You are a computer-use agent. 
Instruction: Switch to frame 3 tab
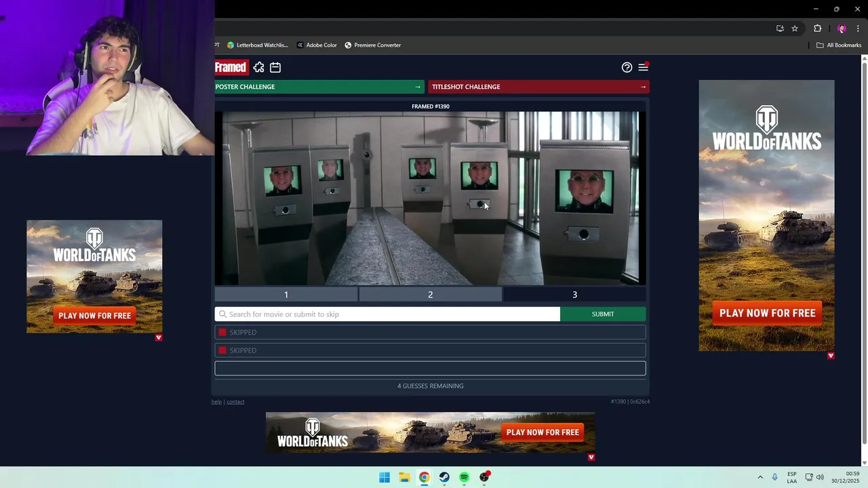click(x=574, y=294)
